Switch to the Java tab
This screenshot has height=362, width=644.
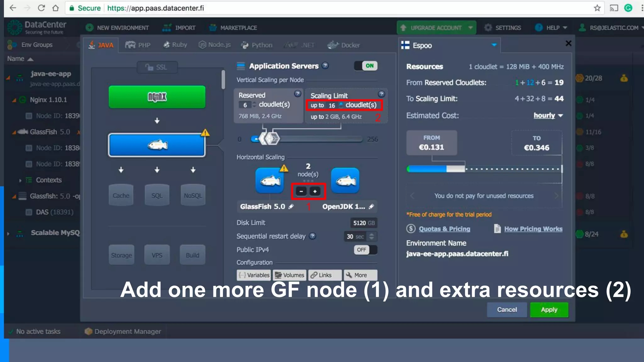pyautogui.click(x=101, y=45)
